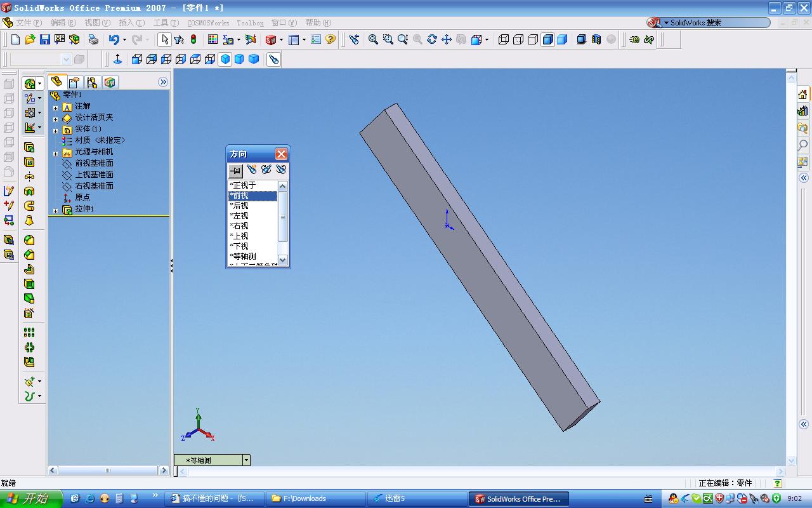The height and width of the screenshot is (508, 812).
Task: Expand the 光源与相机 tree node
Action: (x=55, y=153)
